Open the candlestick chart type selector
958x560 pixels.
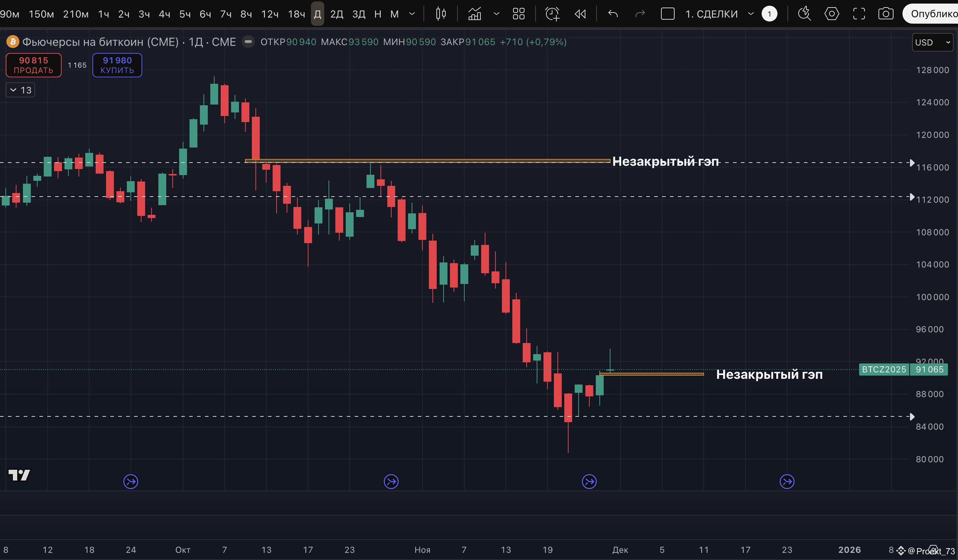click(441, 14)
